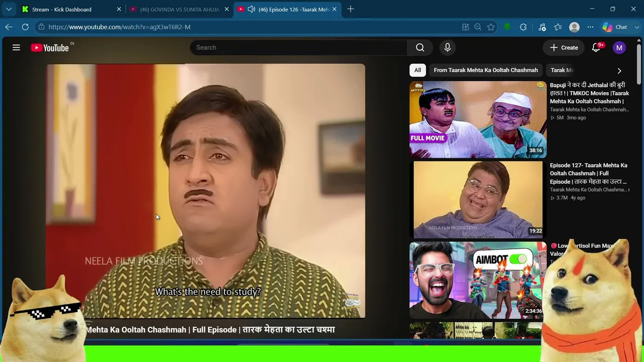Viewport: 644px width, 362px height.
Task: Click the "3.7M 4y ago" view count text
Action: coord(568,198)
